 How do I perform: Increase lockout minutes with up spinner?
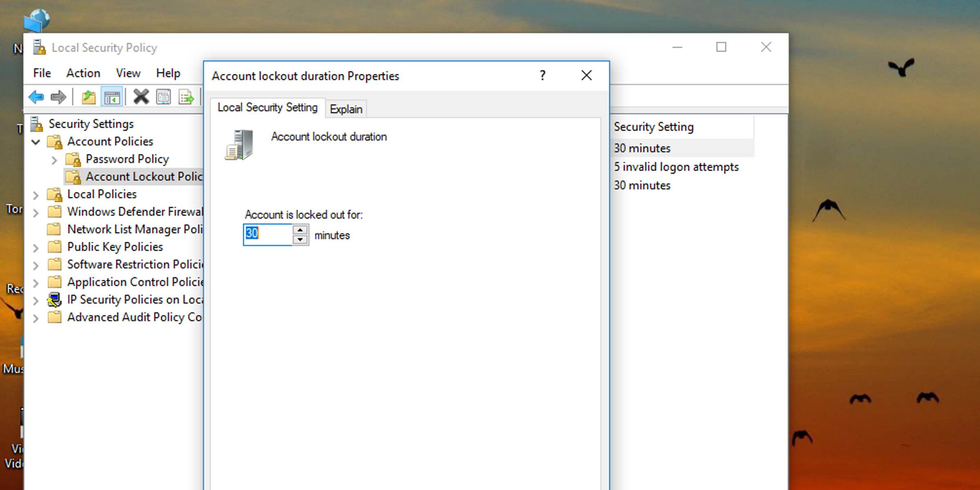click(300, 230)
